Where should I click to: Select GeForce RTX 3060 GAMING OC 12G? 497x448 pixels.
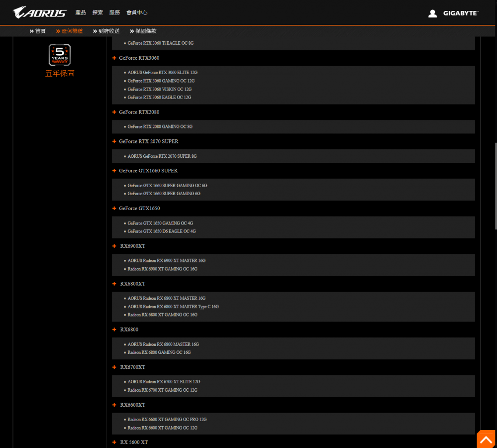[161, 81]
